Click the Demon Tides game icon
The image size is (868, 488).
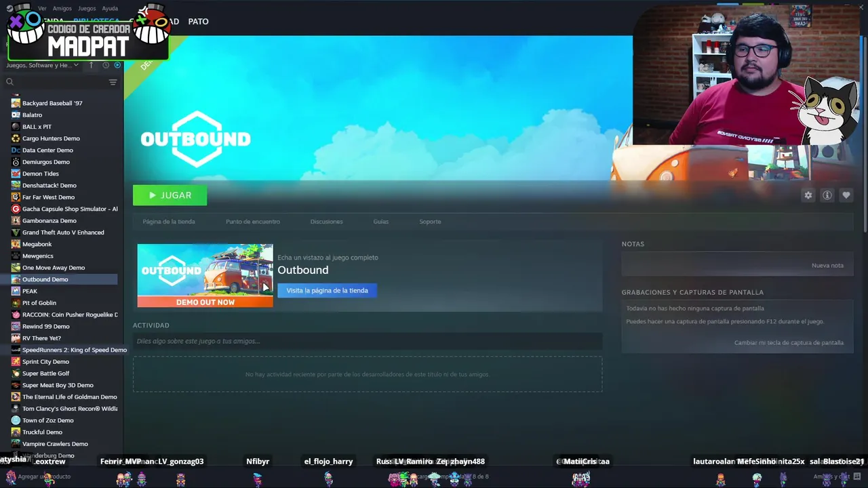tap(16, 174)
